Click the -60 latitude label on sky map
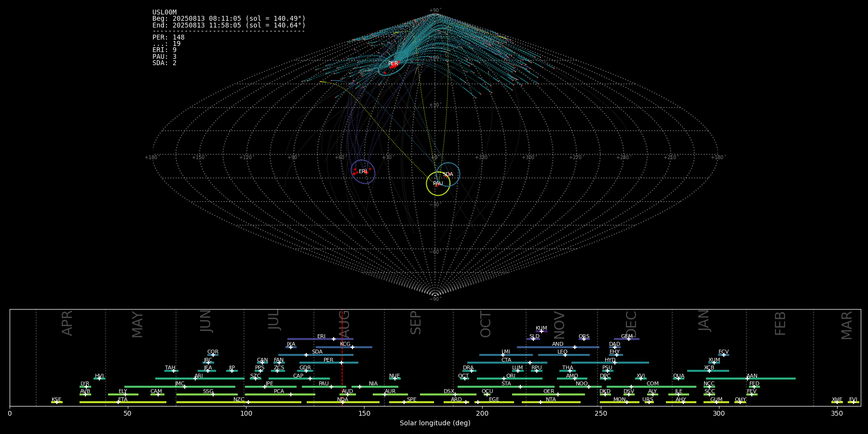The image size is (868, 434). (x=434, y=252)
